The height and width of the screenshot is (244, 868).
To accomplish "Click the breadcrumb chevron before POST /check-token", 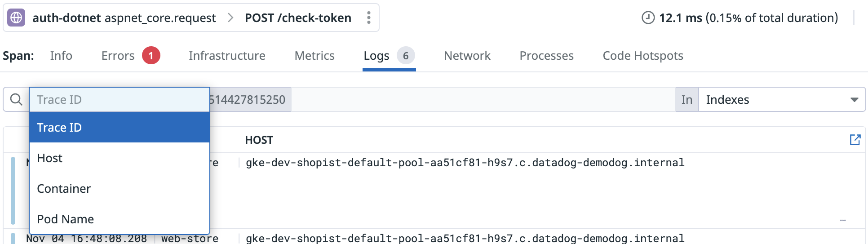I will [x=230, y=18].
